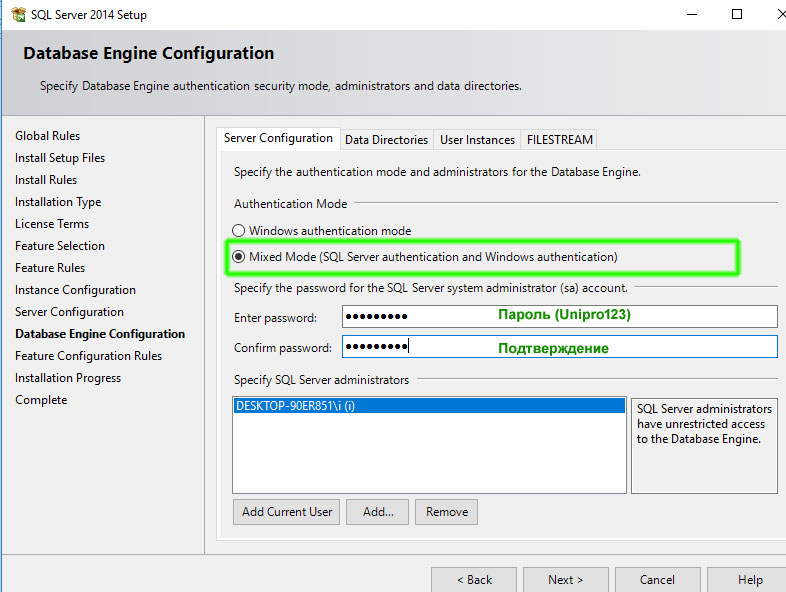Click the Add Current User button
This screenshot has width=786, height=592.
point(286,512)
